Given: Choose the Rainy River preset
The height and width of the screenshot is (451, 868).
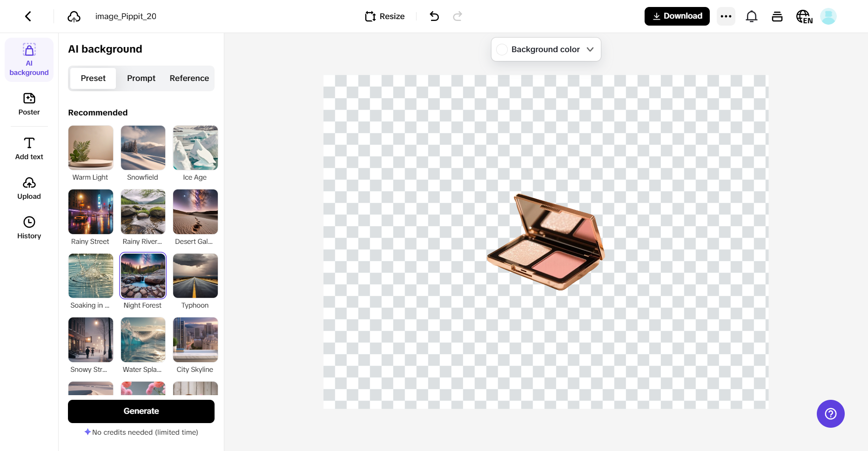Looking at the screenshot, I should pos(143,212).
